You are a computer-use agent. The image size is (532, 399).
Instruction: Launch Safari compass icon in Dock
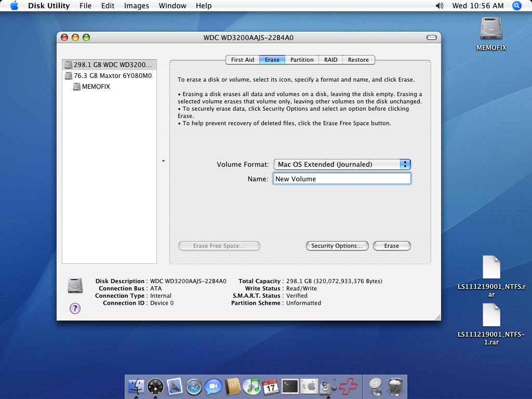click(194, 387)
